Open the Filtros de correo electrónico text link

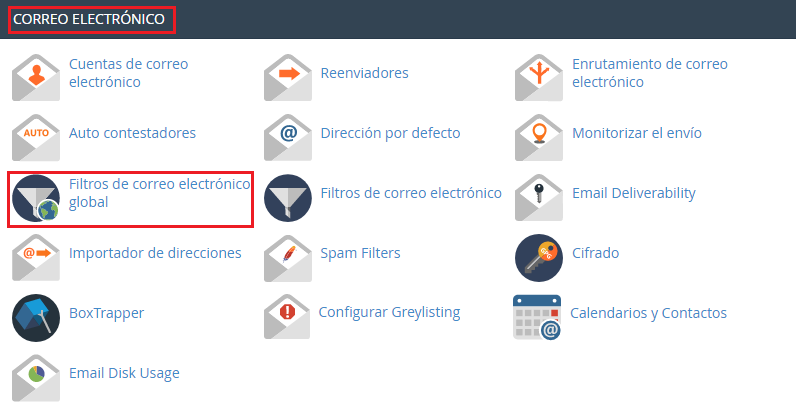pyautogui.click(x=411, y=193)
